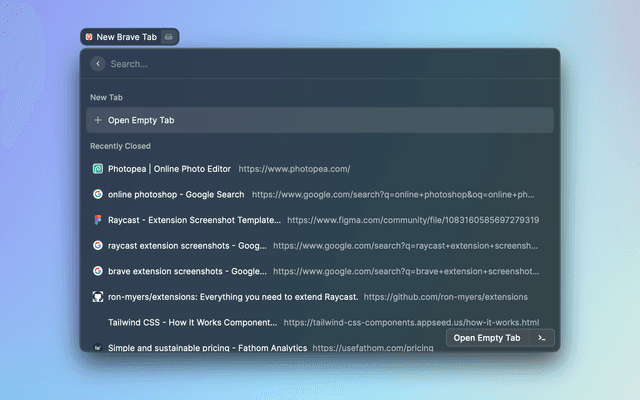Select the Tailwind CSS How It Works entry
640x400 pixels.
[192, 323]
